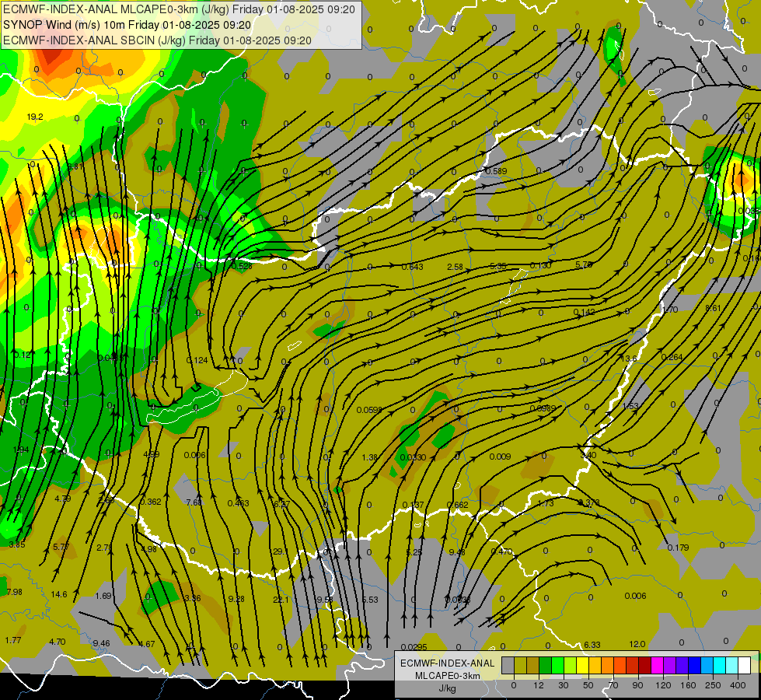Image resolution: width=761 pixels, height=700 pixels.
Task: Click the map value 8.61
Action: pyautogui.click(x=713, y=308)
